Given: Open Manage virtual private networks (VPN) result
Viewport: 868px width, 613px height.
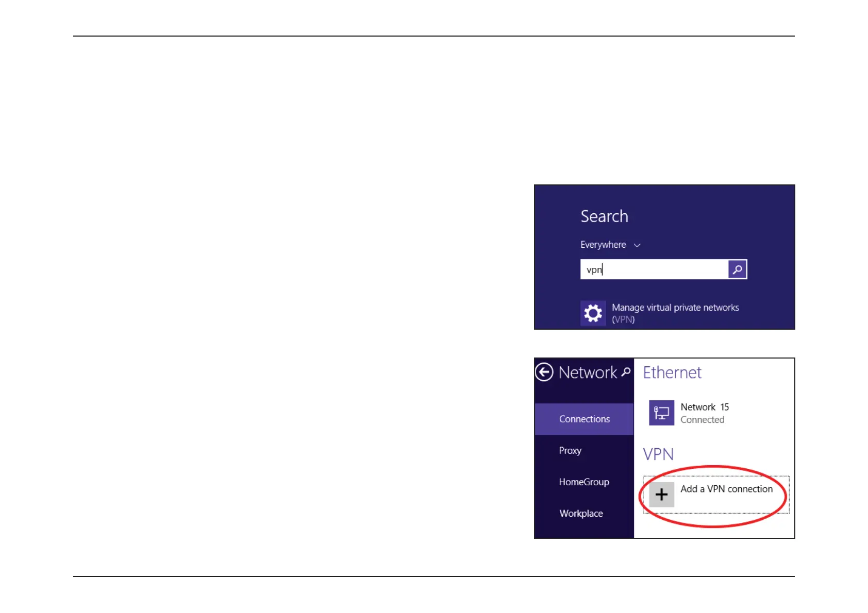Looking at the screenshot, I should [x=660, y=313].
